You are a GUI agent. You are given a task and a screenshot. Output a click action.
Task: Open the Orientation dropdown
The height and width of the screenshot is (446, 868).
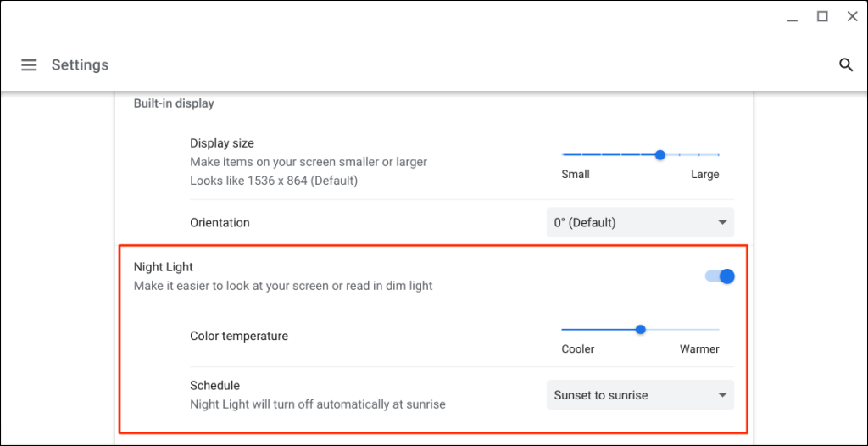tap(640, 223)
